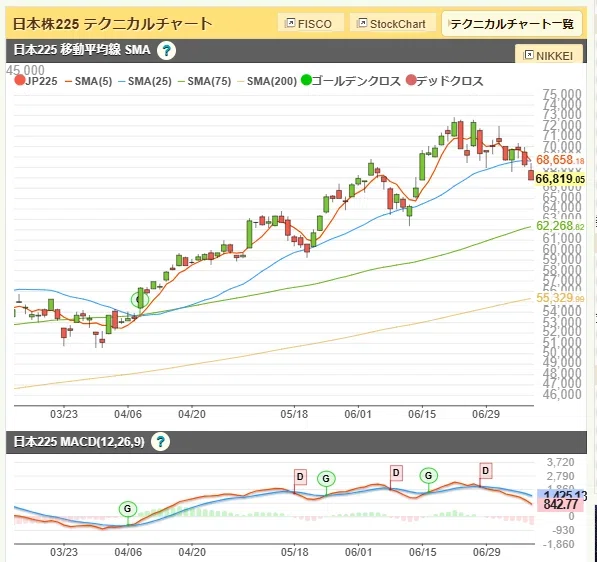The width and height of the screenshot is (597, 562).
Task: Click the SMA help question mark icon
Action: (166, 50)
